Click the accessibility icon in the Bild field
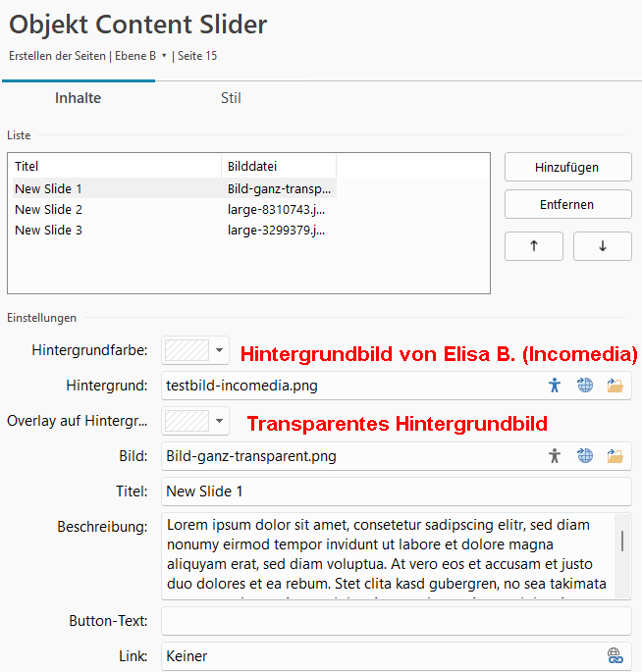Screen dimensions: 642x672 click(555, 455)
